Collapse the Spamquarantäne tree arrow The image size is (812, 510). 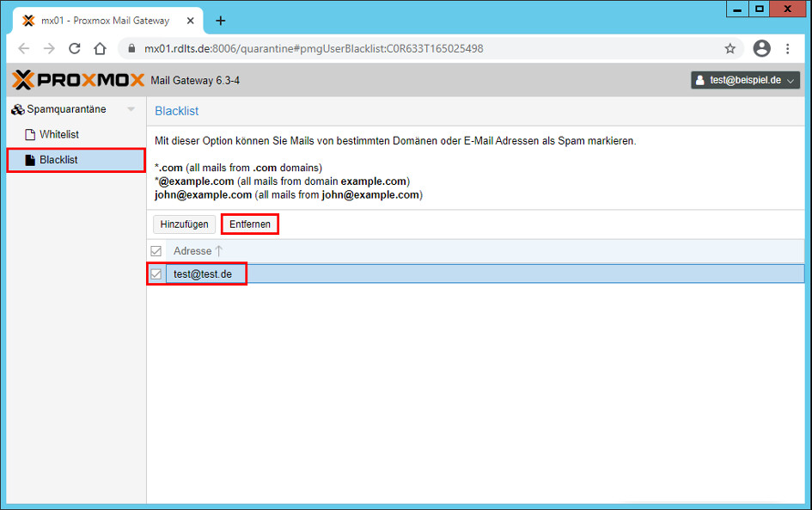131,109
